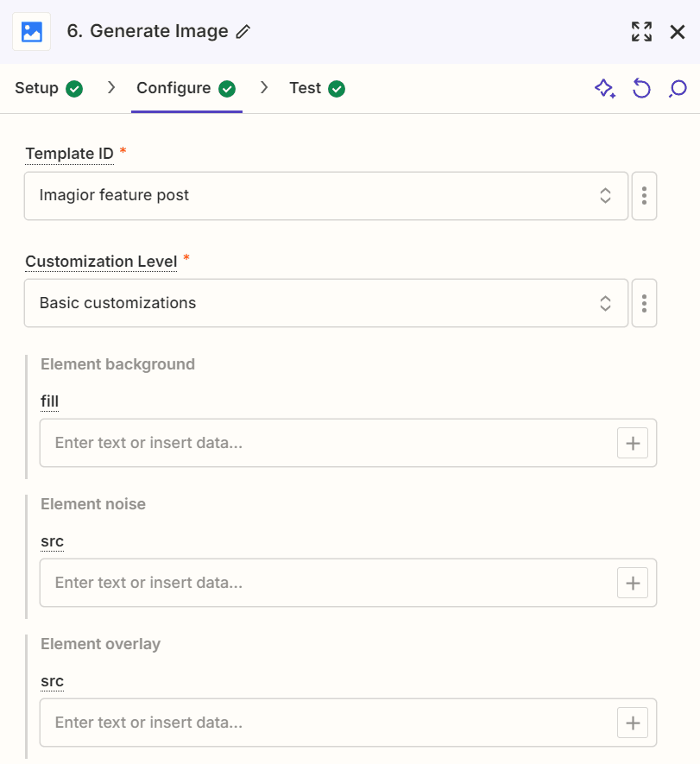Click the Element background text input
Viewport: 700px width, 764px height.
pos(328,443)
